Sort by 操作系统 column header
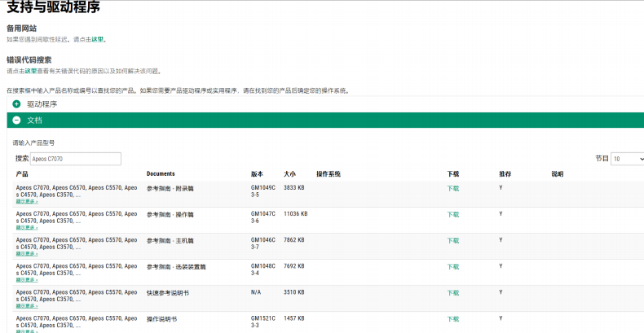 coord(329,174)
